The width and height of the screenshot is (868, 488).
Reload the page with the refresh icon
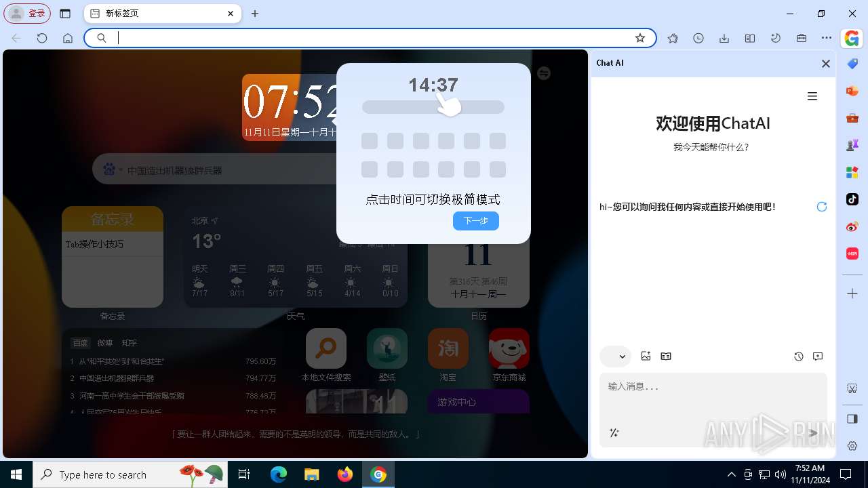pos(42,39)
